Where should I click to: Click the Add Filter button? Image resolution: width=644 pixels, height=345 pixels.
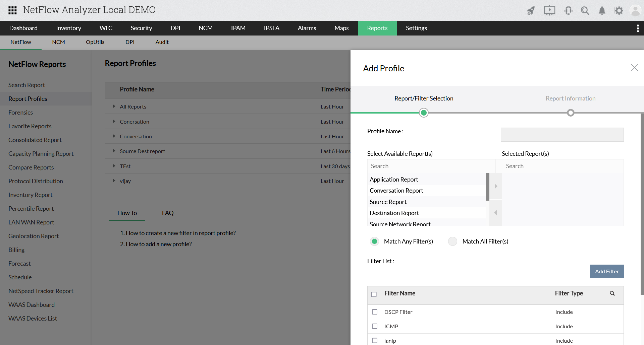pyautogui.click(x=607, y=271)
